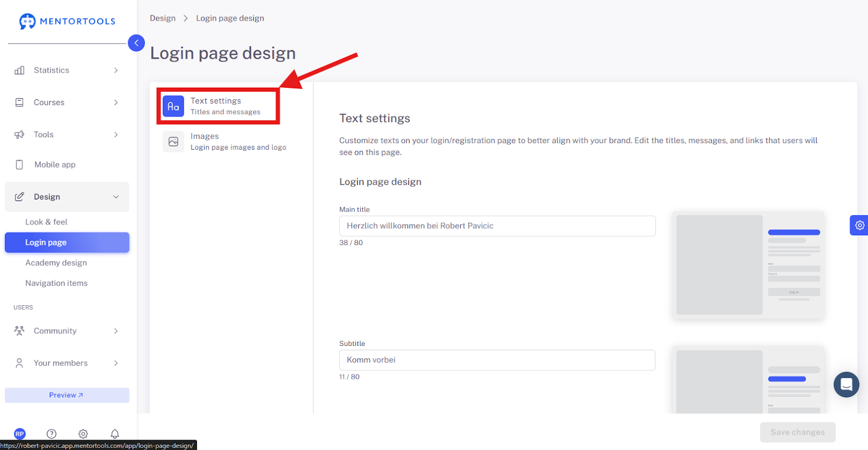Click the Save changes button
The image size is (868, 450).
tap(797, 432)
